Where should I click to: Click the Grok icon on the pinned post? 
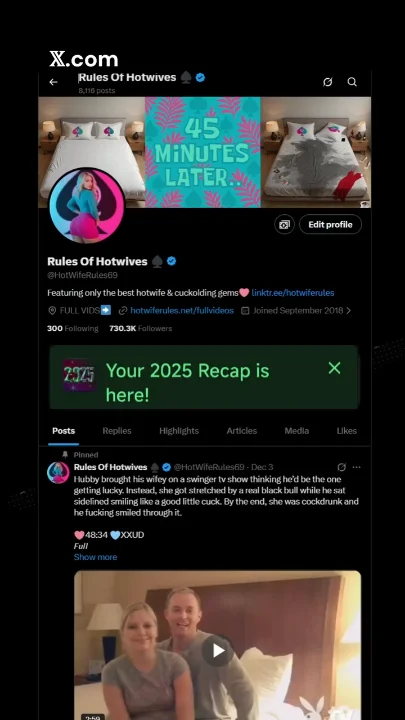click(x=341, y=467)
